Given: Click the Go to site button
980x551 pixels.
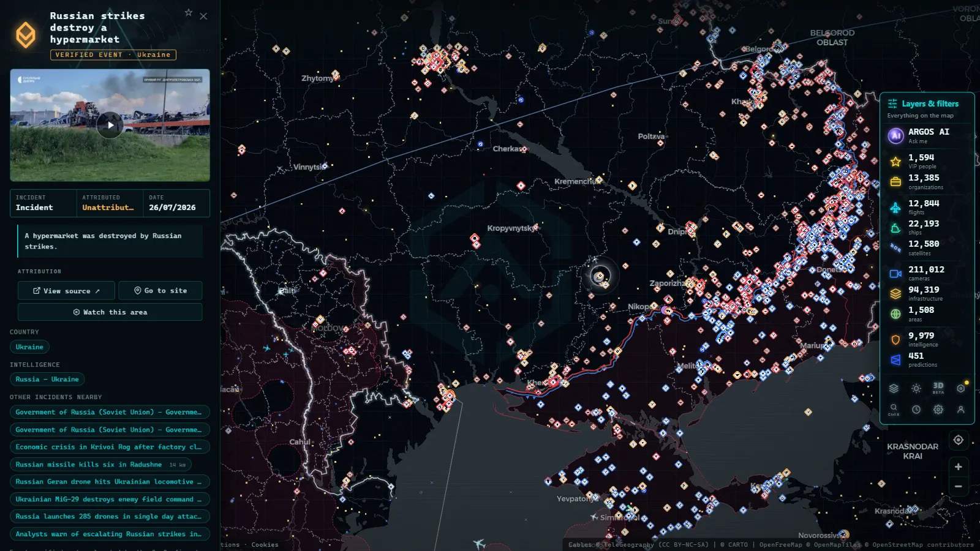Looking at the screenshot, I should [x=160, y=291].
